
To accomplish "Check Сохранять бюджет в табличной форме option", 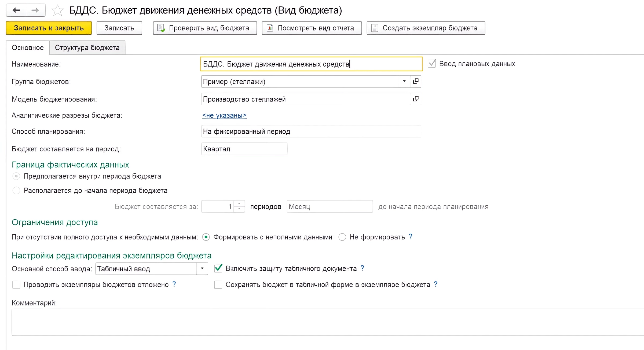I will point(218,285).
